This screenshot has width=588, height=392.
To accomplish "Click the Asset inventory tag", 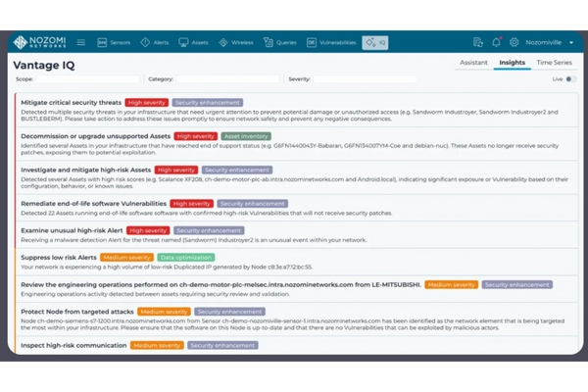I will 245,136.
